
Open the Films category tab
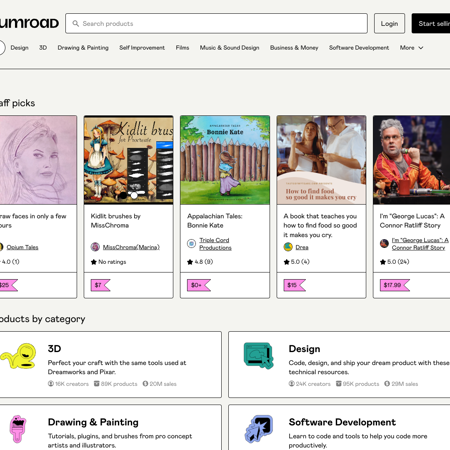click(182, 48)
